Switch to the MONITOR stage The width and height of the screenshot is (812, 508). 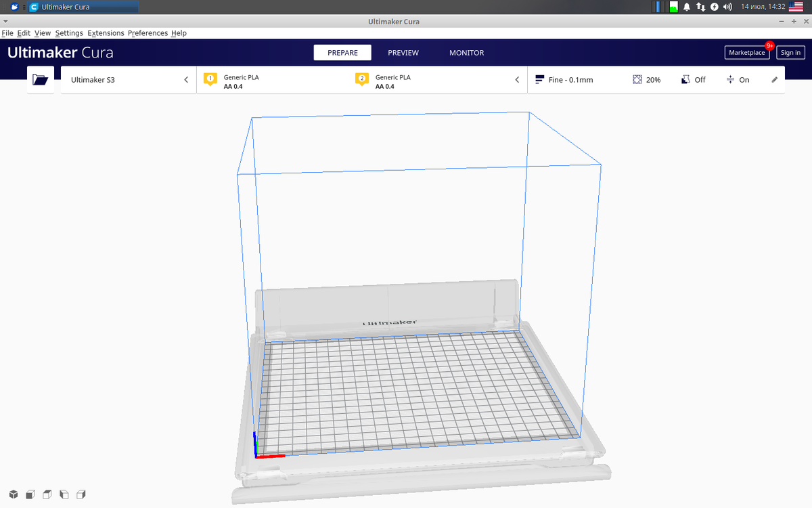point(467,53)
